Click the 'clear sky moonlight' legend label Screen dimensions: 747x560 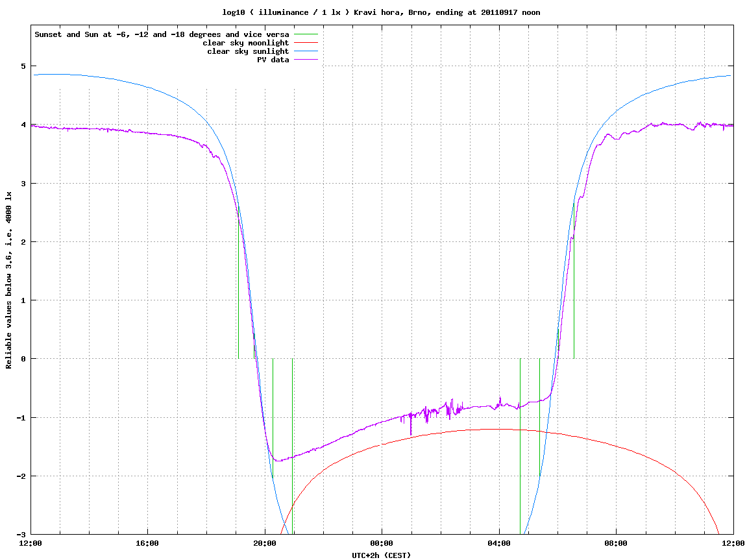(x=246, y=43)
